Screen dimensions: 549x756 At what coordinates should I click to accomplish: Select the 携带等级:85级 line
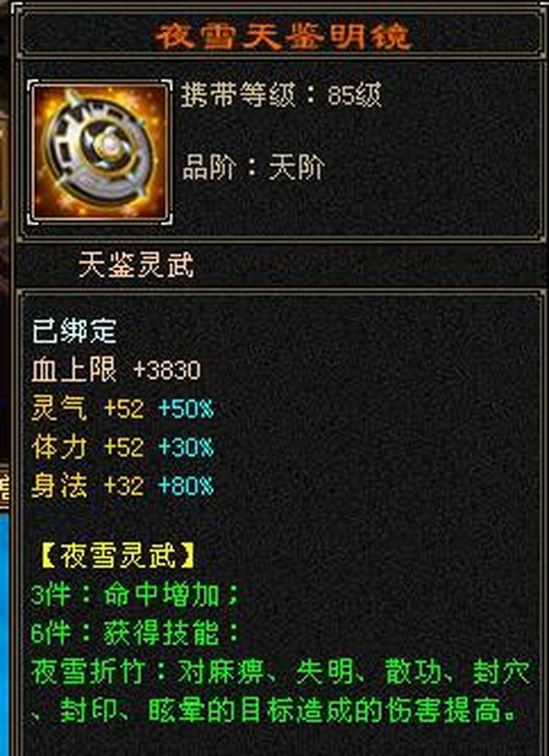point(281,94)
